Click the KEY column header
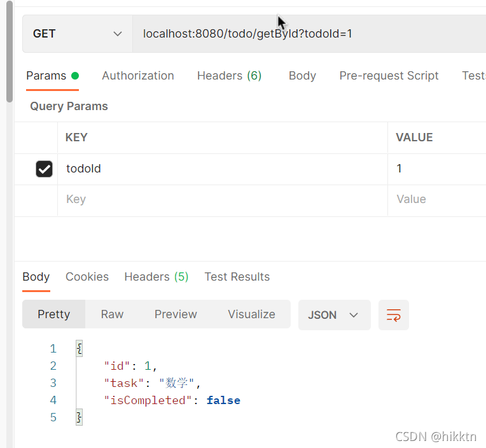Image resolution: width=486 pixels, height=448 pixels. (76, 137)
